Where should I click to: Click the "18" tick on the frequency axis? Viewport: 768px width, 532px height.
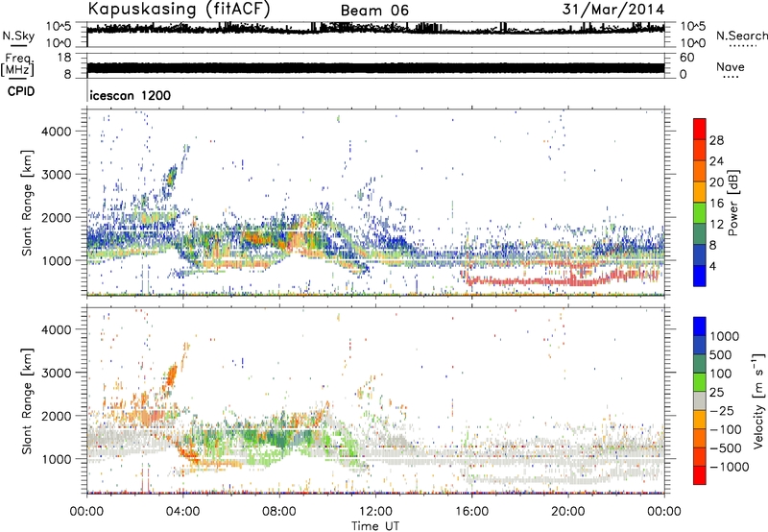64,58
